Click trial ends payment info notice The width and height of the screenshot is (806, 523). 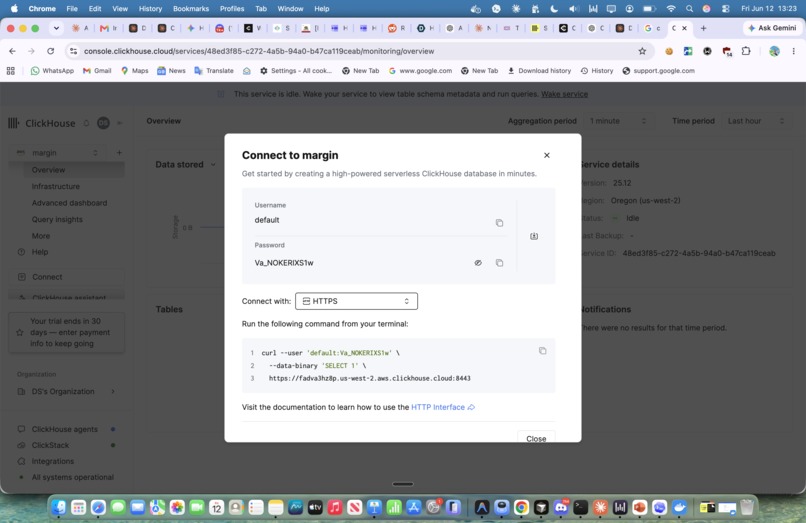coord(66,332)
